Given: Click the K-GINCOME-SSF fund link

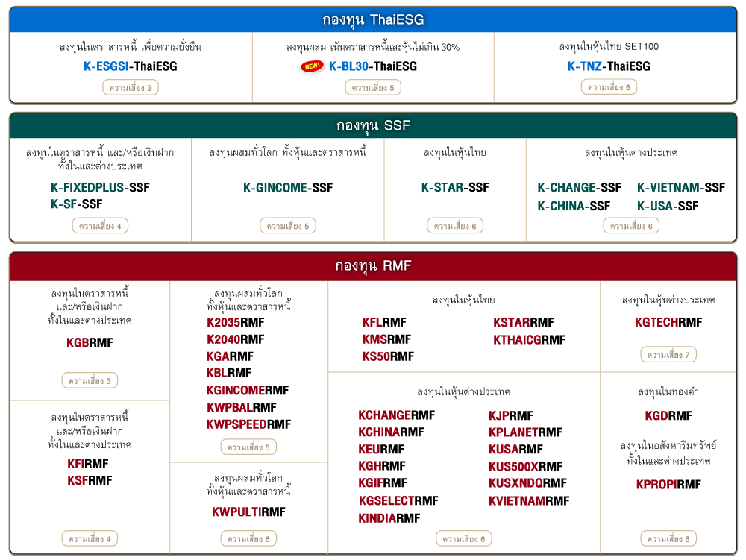Looking at the screenshot, I should [x=288, y=187].
